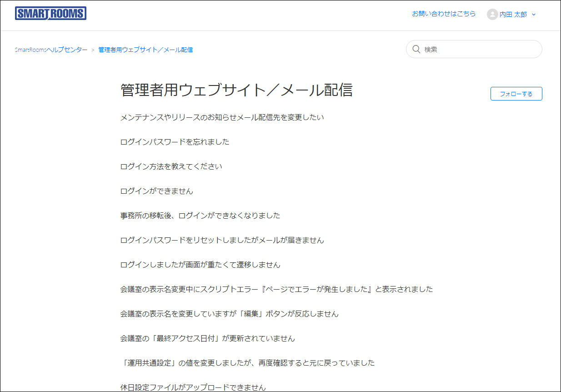The height and width of the screenshot is (392, 561).
Task: Expand the 内田 太郎 user menu chevron
Action: pos(534,15)
